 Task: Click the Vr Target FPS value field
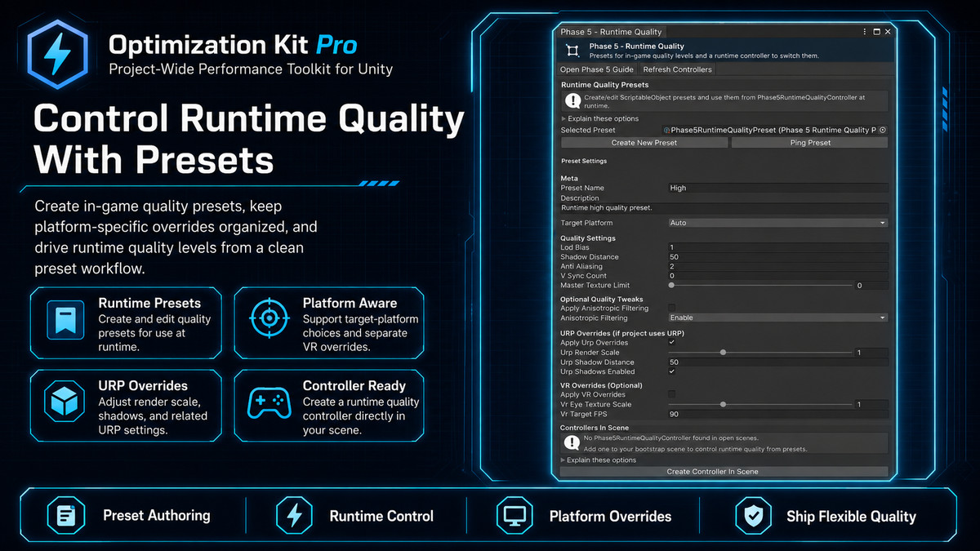pos(777,414)
